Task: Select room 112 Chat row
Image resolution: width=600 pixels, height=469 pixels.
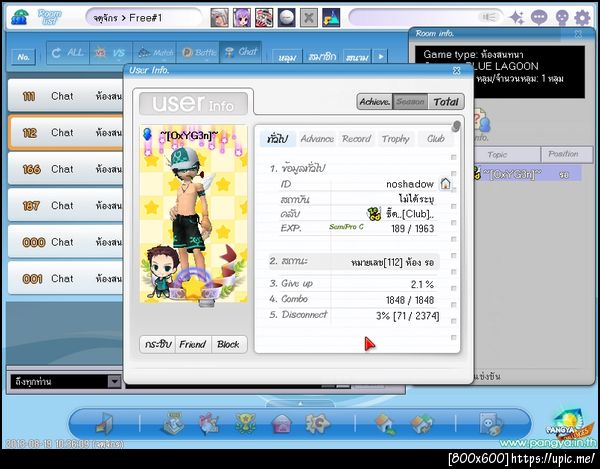Action: click(65, 132)
